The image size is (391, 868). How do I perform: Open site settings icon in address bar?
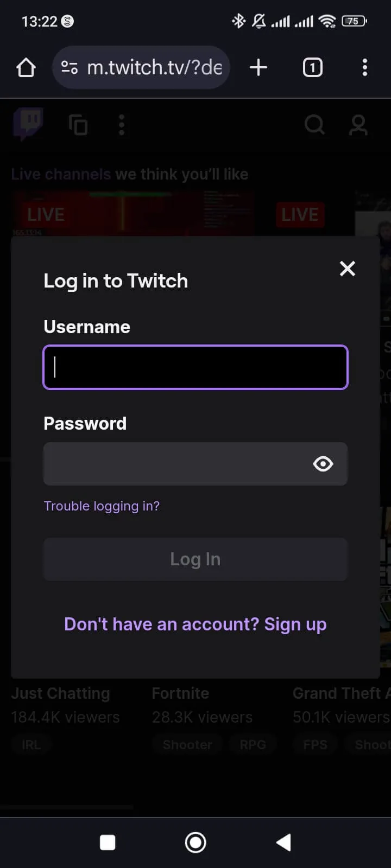[70, 68]
